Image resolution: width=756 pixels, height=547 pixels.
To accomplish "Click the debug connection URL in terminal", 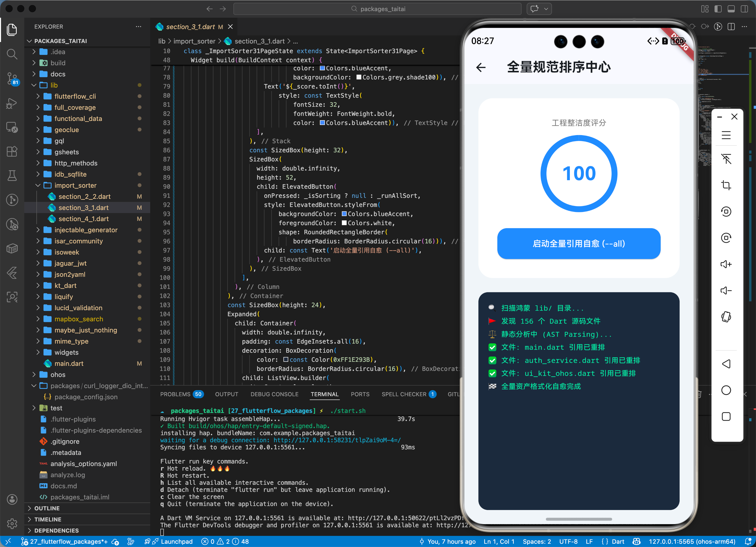I will pos(337,440).
